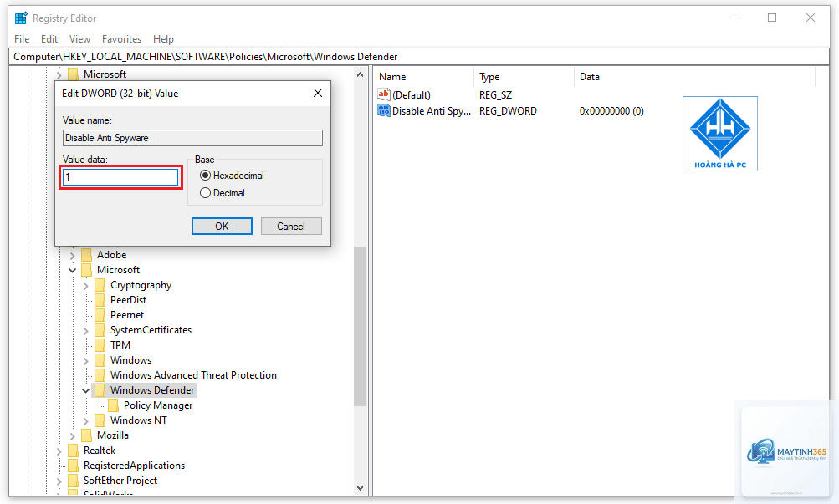839x504 pixels.
Task: Click the RegisteredApplications folder icon
Action: click(x=73, y=465)
